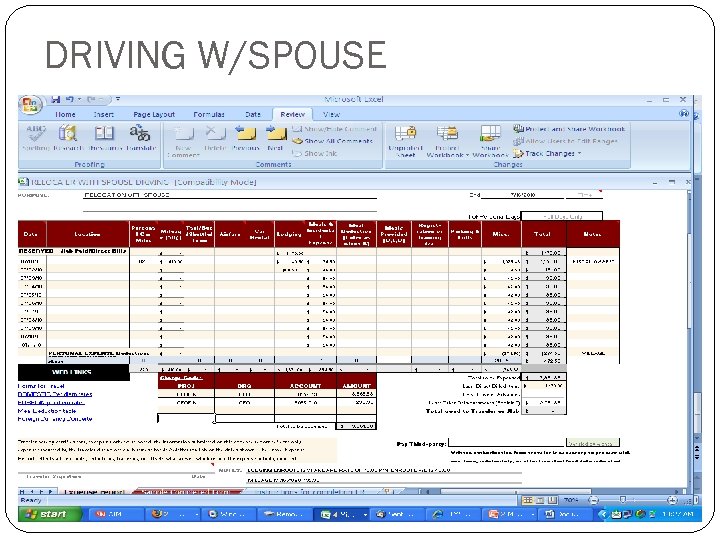Open the Undo history dropdown arrow
The width and height of the screenshot is (720, 540).
(x=79, y=99)
